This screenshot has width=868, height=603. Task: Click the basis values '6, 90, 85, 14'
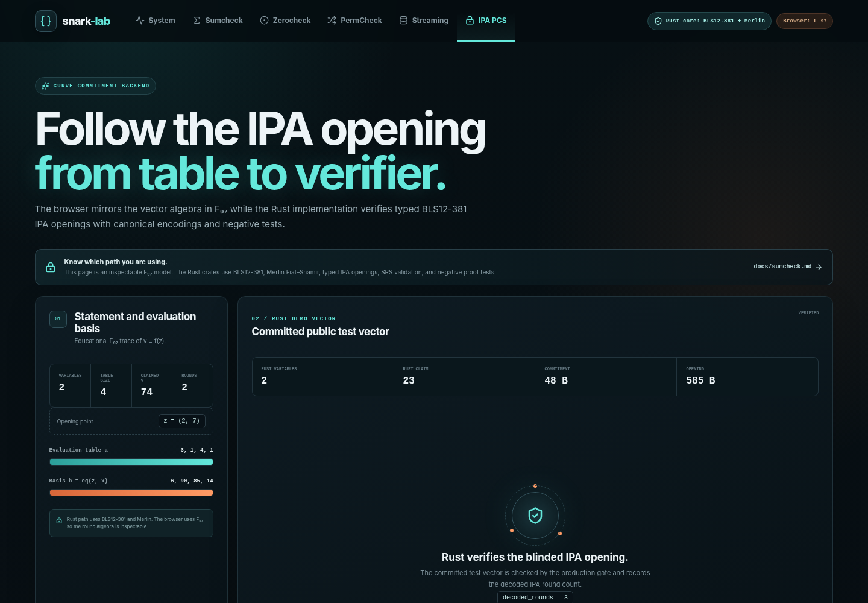click(x=192, y=481)
